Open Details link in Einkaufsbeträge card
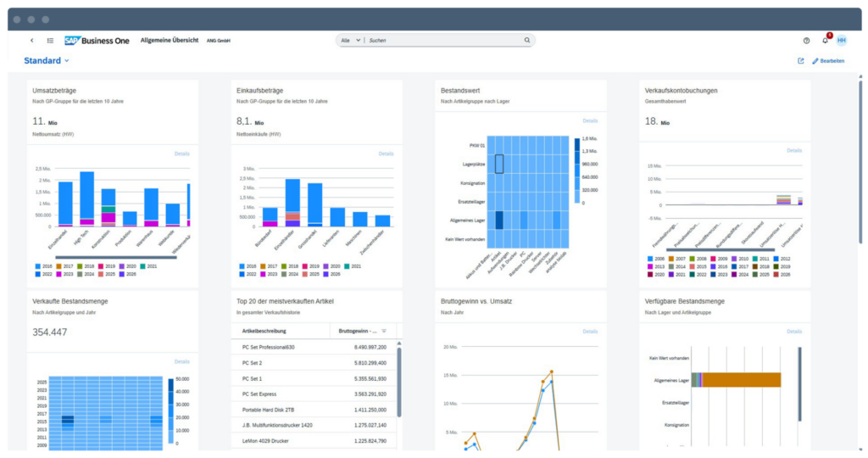This screenshot has height=458, width=868. point(387,154)
